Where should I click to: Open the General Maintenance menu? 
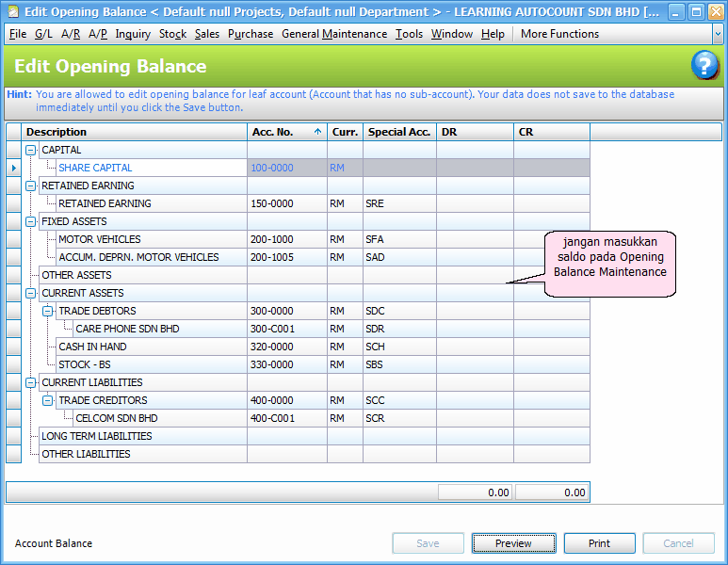point(334,34)
